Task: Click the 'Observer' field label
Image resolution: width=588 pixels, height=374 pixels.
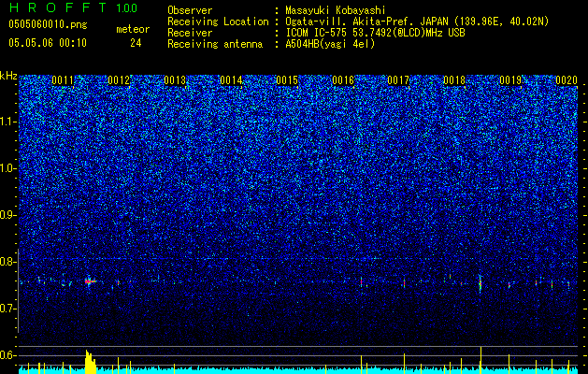Action: (190, 10)
